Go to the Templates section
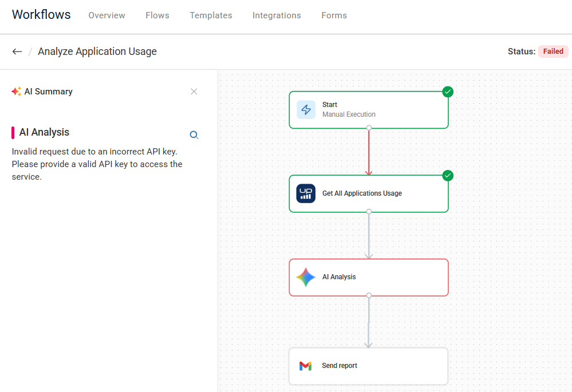 (x=211, y=15)
